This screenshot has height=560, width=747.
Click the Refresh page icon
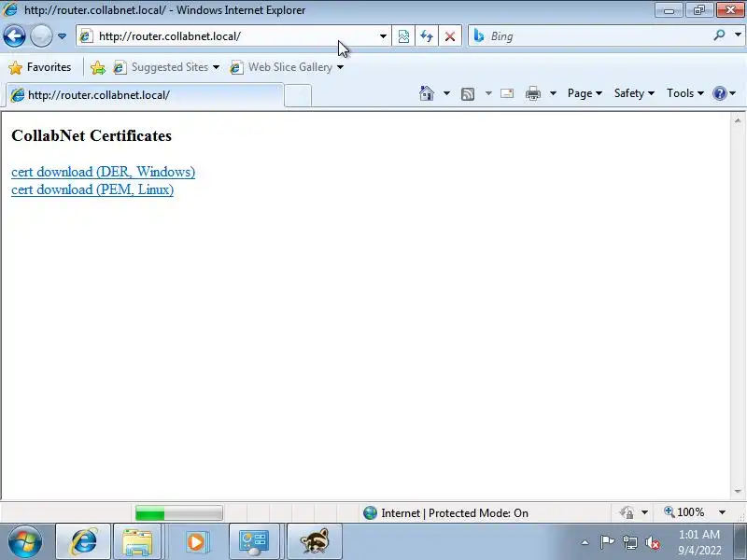pyautogui.click(x=427, y=36)
